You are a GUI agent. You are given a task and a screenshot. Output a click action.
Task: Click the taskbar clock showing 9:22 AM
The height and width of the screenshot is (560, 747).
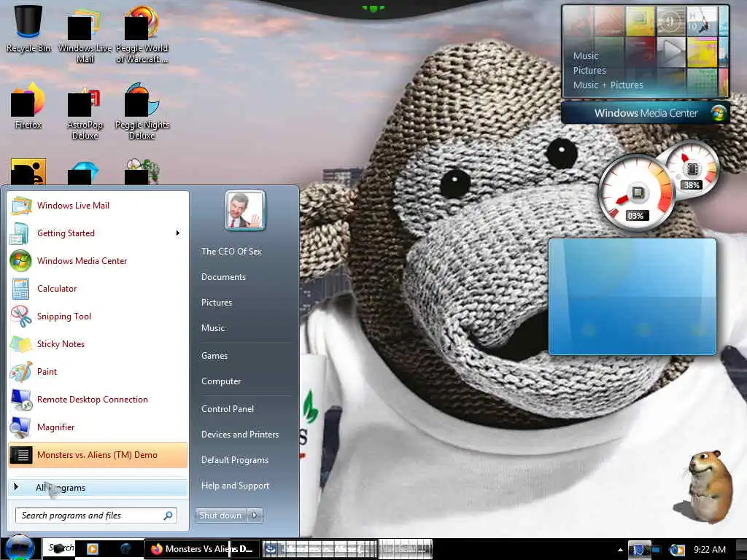(710, 550)
